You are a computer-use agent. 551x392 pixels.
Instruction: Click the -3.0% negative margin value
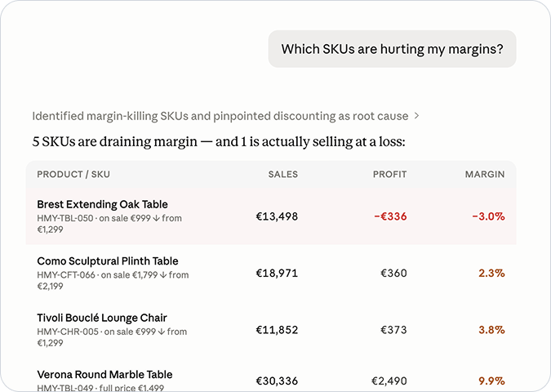point(488,216)
